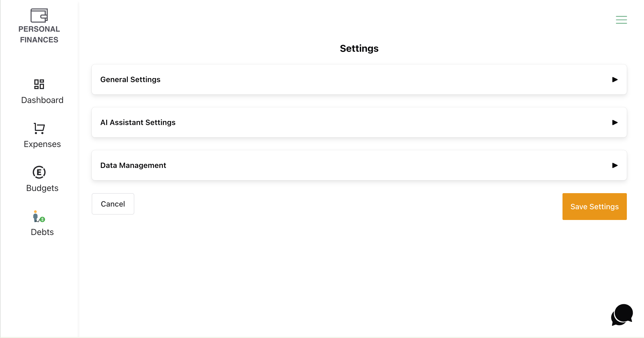
Task: Navigate to Budgets
Action: [x=42, y=188]
